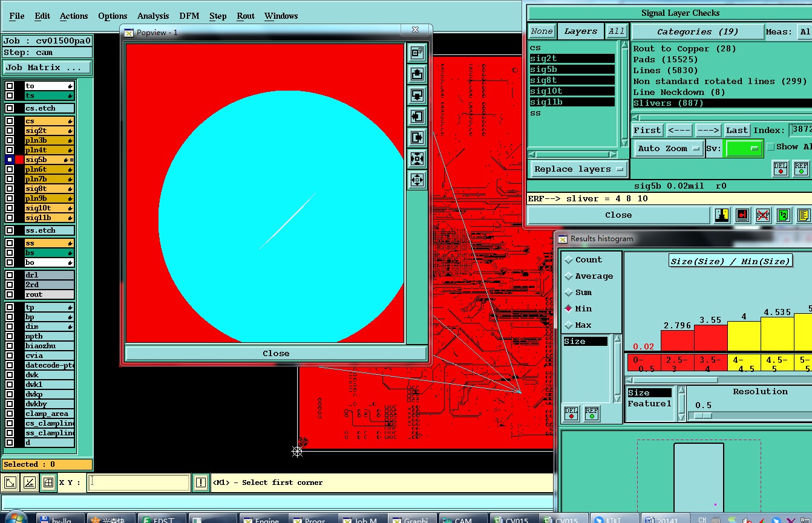812x523 pixels.
Task: Click the angle measurement mode icon
Action: (x=29, y=482)
